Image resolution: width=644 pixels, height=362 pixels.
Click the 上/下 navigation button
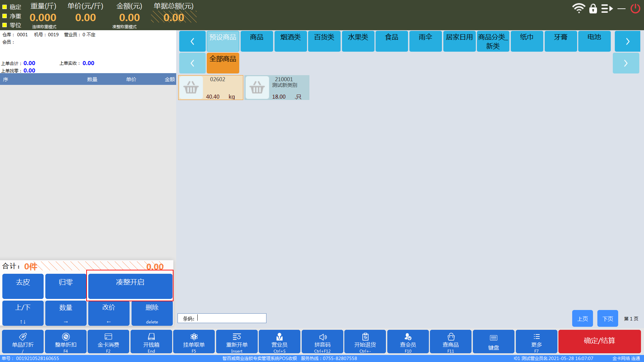pos(23,313)
